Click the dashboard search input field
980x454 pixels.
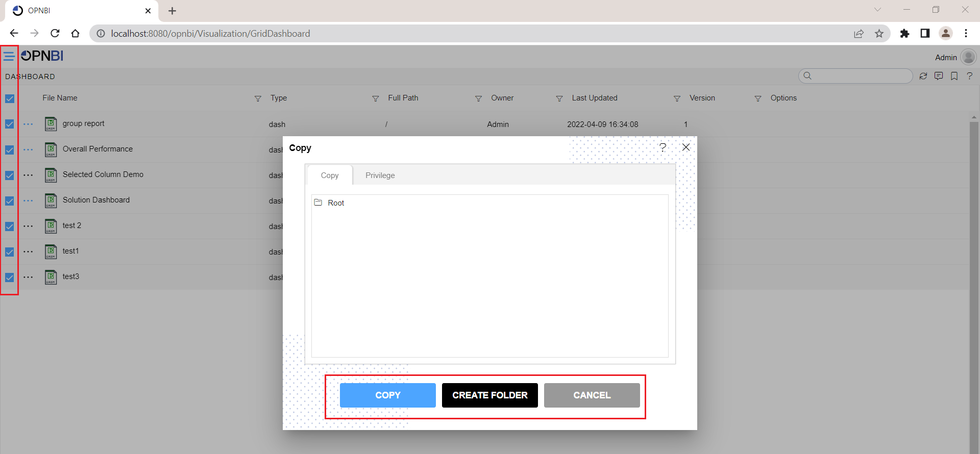tap(855, 76)
